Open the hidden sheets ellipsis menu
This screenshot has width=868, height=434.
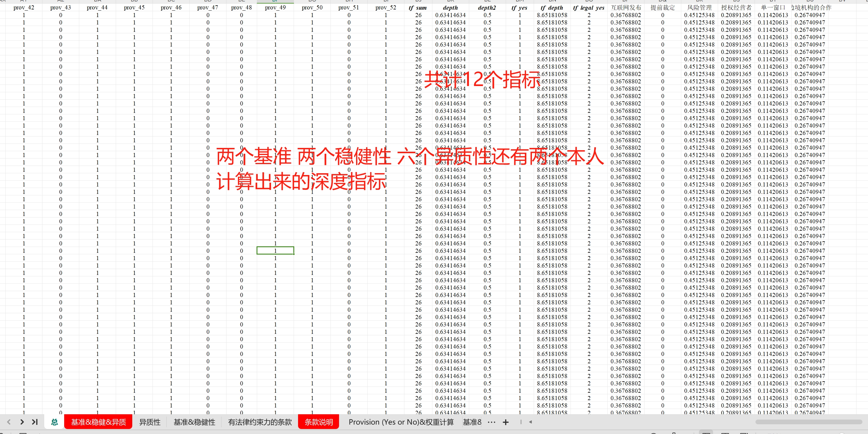coord(492,422)
